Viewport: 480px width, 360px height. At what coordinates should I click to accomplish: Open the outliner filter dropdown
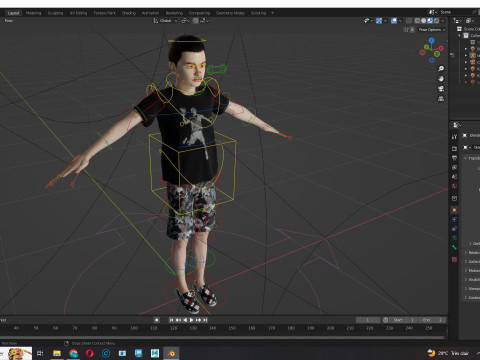470,21
